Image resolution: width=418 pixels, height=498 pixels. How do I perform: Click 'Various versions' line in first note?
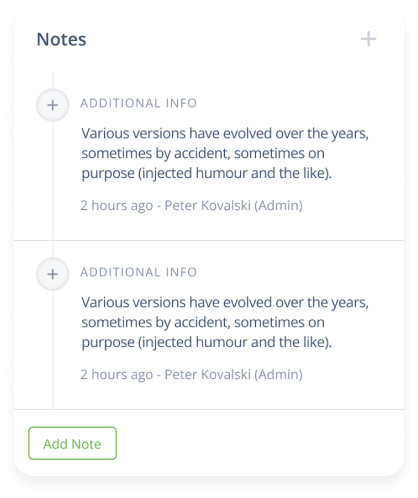(225, 133)
